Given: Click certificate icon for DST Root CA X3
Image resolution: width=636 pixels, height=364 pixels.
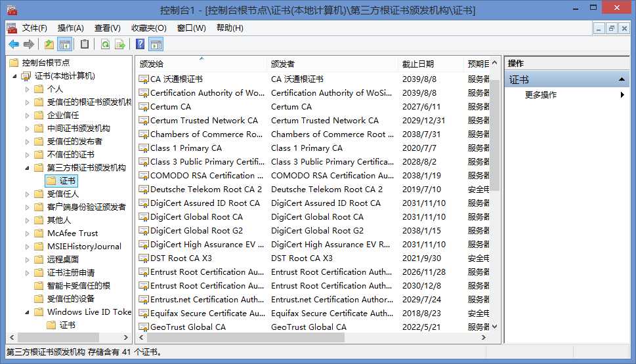Looking at the screenshot, I should point(144,258).
